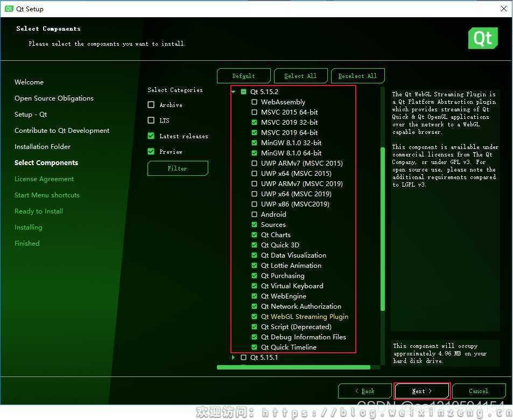This screenshot has height=420, width=513.
Task: Click the Qt logo in header
Action: 483,38
